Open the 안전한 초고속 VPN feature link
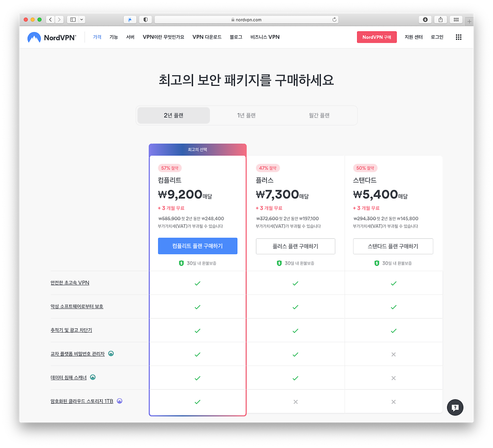 click(70, 283)
